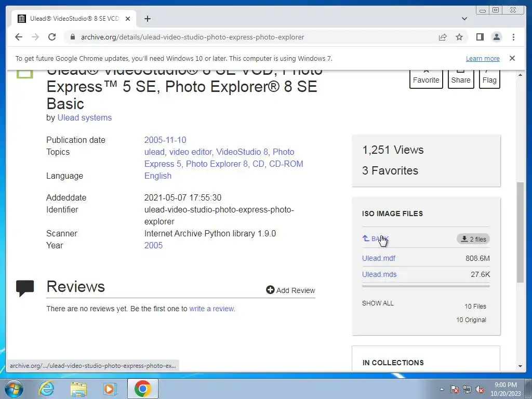Download the Ulead.mdf file
The image size is (532, 399).
tap(379, 258)
